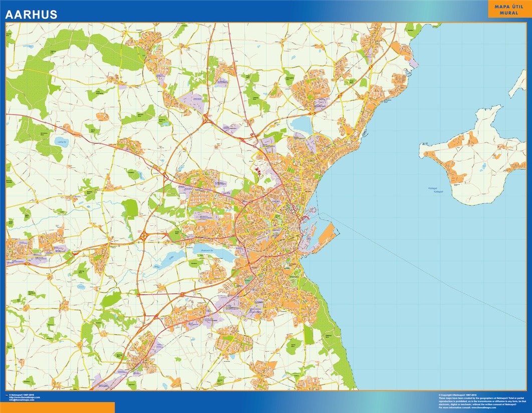Click the blue lake north of the city

(x=302, y=123)
